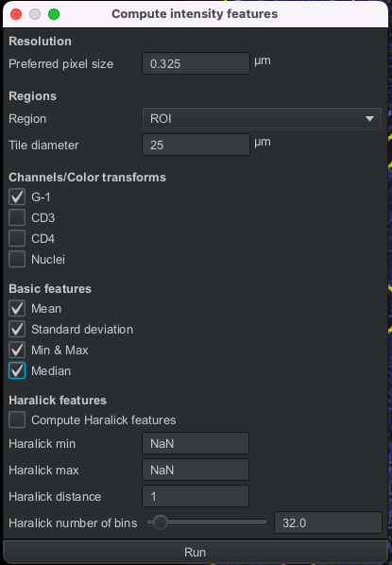Uncheck the Median checkbox
Image resolution: width=392 pixels, height=565 pixels.
coord(17,370)
